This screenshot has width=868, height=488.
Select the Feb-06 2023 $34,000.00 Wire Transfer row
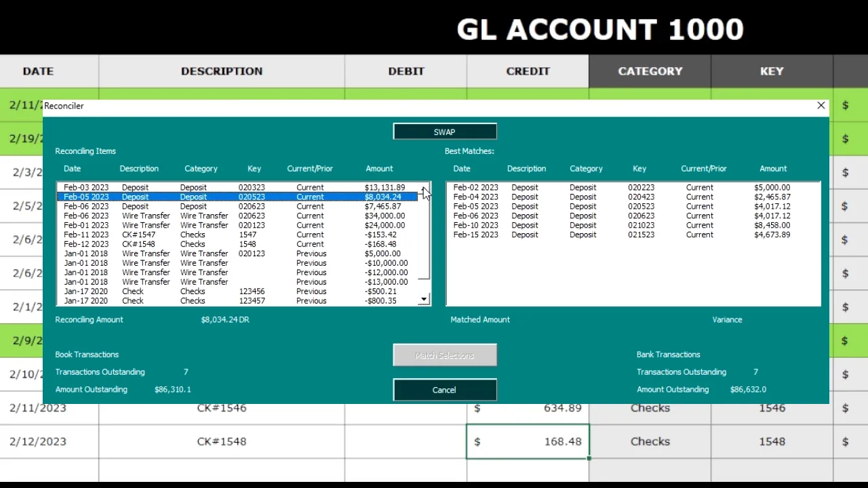point(203,216)
